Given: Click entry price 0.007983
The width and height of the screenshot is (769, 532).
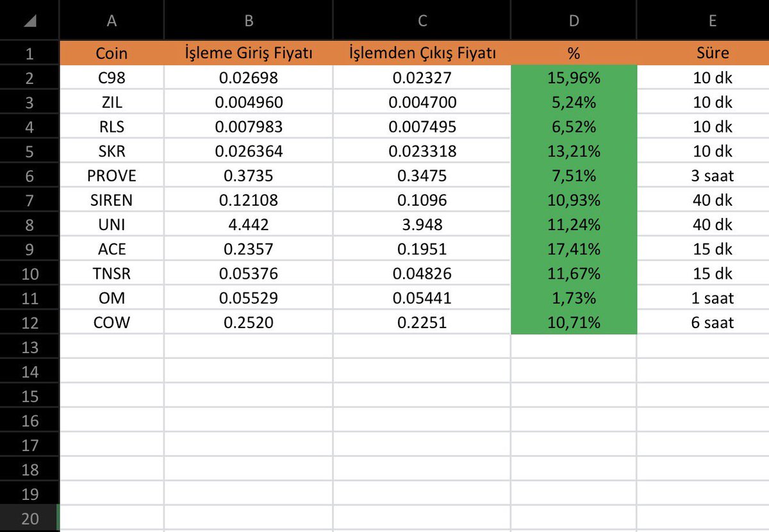Looking at the screenshot, I should [x=249, y=126].
